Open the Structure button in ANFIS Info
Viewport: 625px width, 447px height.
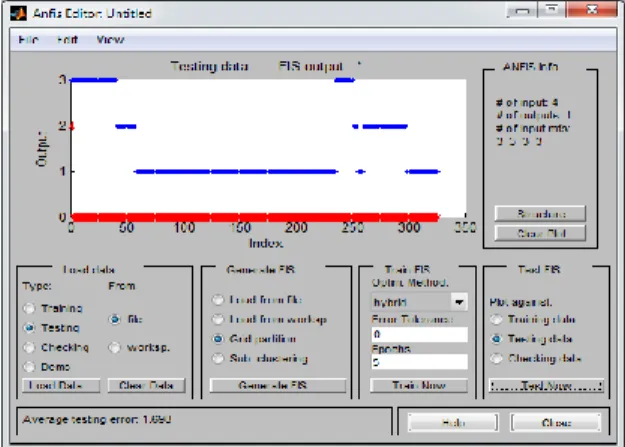click(x=540, y=214)
